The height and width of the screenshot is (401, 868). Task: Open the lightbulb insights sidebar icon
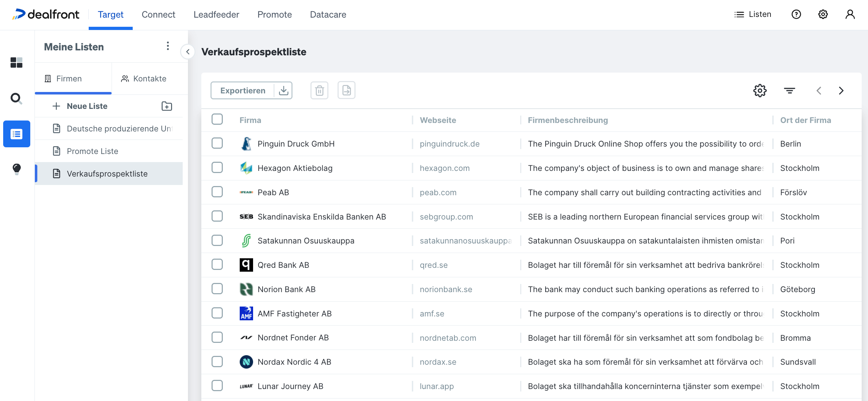tap(16, 169)
